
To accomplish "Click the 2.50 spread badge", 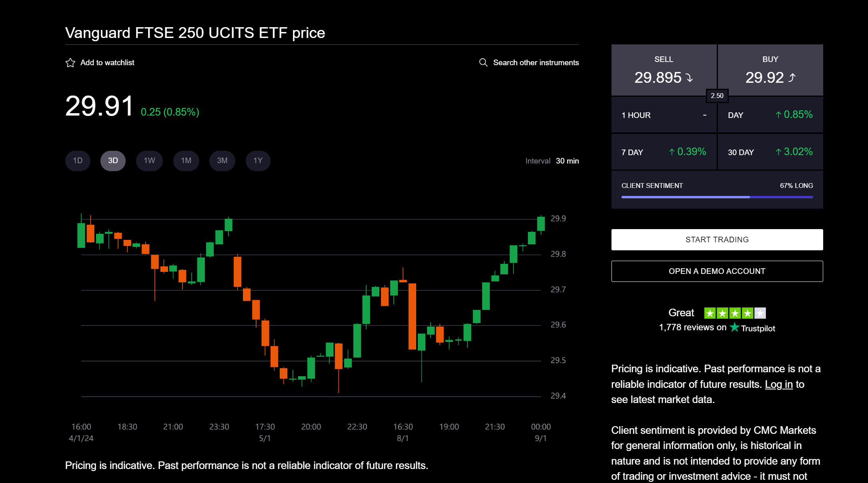I will 717,96.
